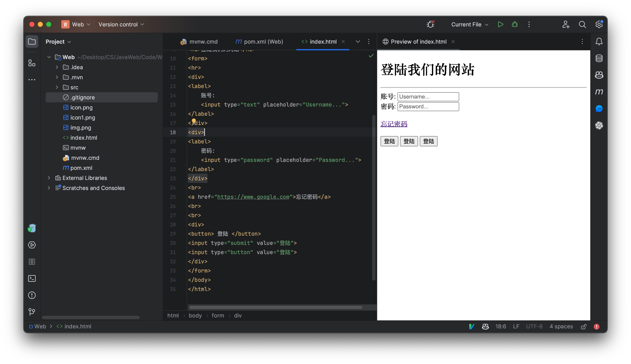Click the first 登陆 button in preview

click(x=389, y=141)
